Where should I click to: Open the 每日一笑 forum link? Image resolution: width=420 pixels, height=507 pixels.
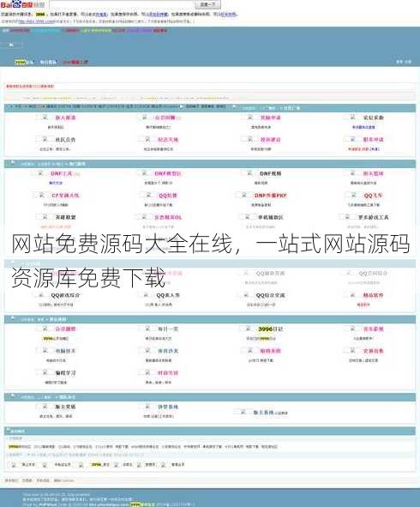[x=168, y=329]
